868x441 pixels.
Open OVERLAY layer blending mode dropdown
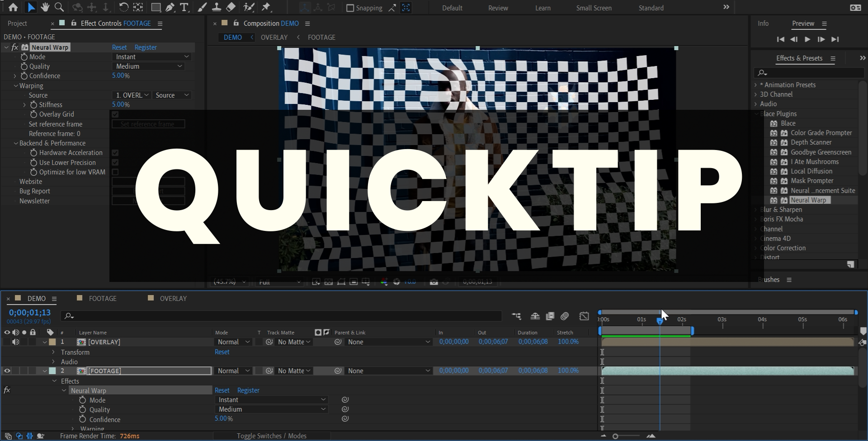point(233,342)
